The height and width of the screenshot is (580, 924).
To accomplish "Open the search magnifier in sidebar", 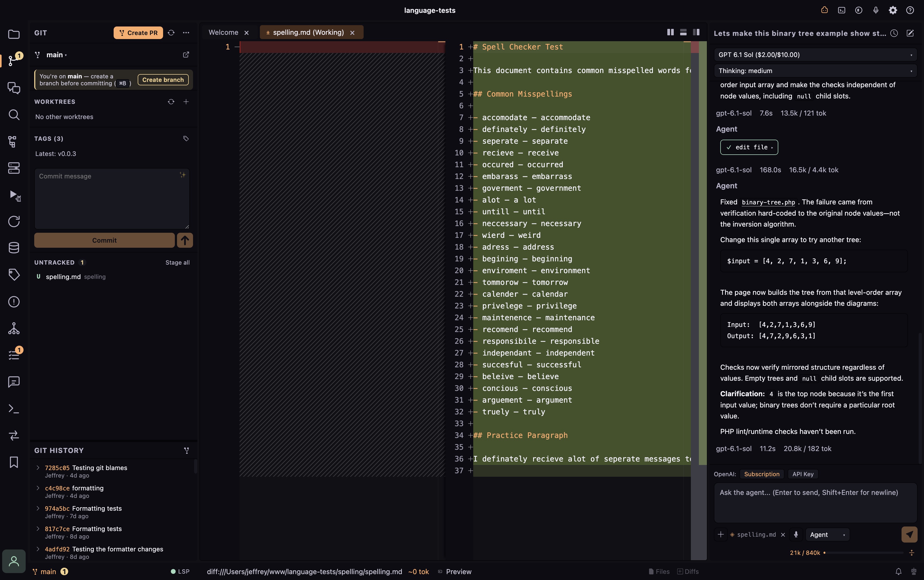I will pos(14,115).
